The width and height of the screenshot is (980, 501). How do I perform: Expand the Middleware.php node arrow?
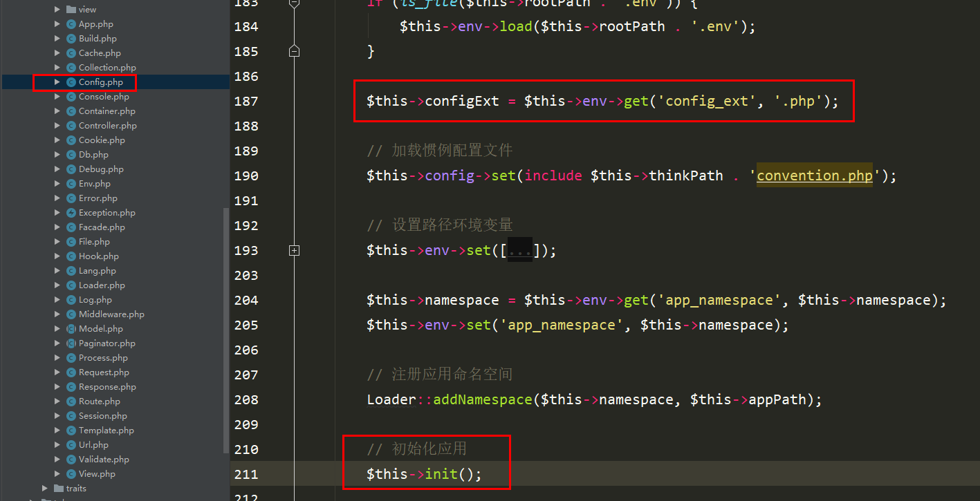point(57,314)
